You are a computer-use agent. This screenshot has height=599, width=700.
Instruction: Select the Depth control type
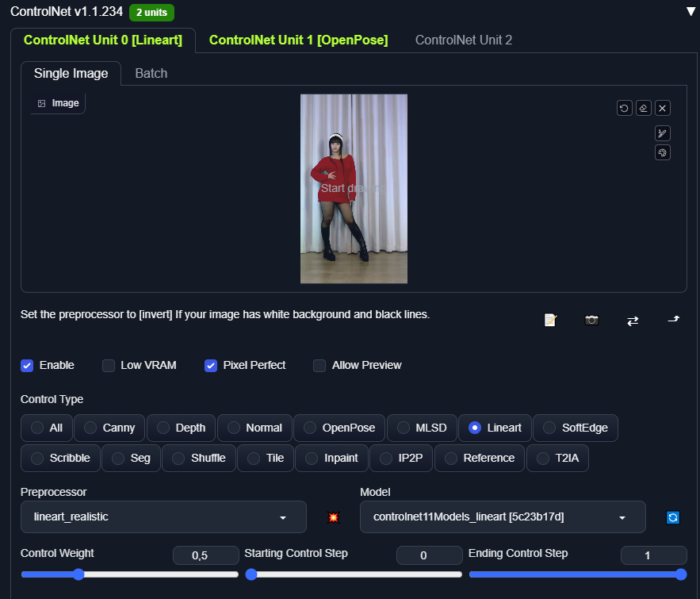tap(182, 428)
